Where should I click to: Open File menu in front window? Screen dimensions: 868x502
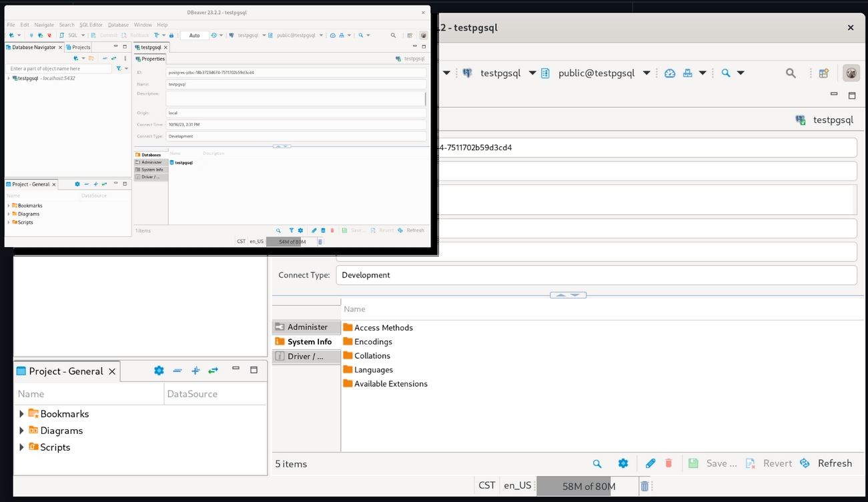11,25
